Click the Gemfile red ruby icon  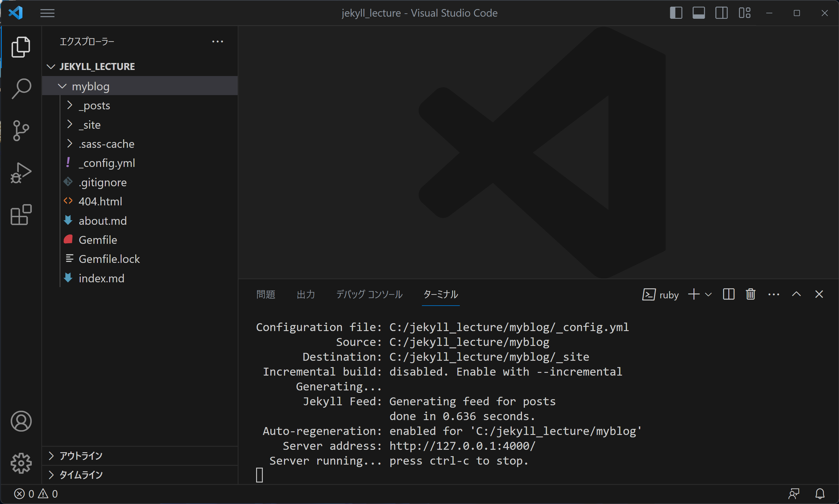pyautogui.click(x=68, y=240)
